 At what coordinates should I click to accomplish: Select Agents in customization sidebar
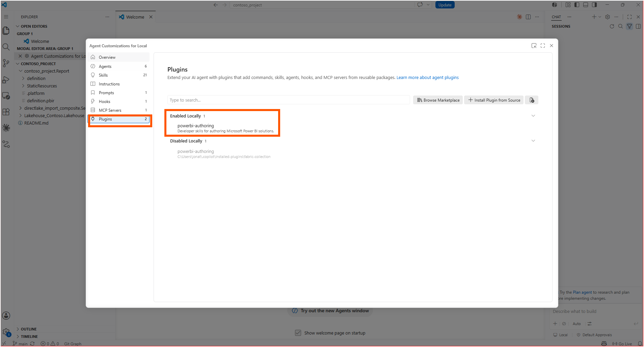tap(119, 66)
